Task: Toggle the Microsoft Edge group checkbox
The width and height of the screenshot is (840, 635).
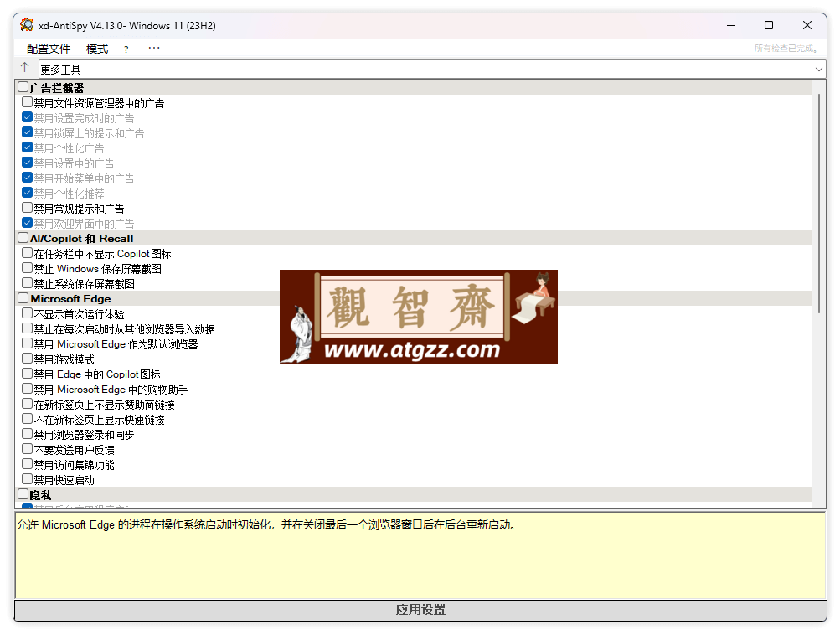Action: (x=23, y=298)
